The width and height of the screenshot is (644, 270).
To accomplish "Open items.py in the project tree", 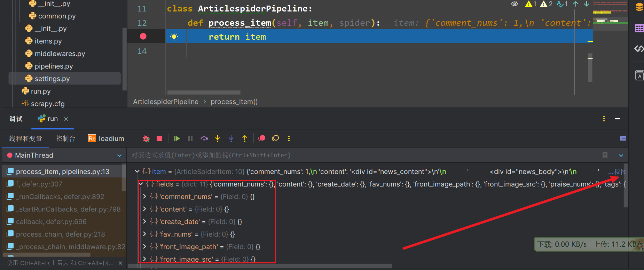I will pos(44,41).
